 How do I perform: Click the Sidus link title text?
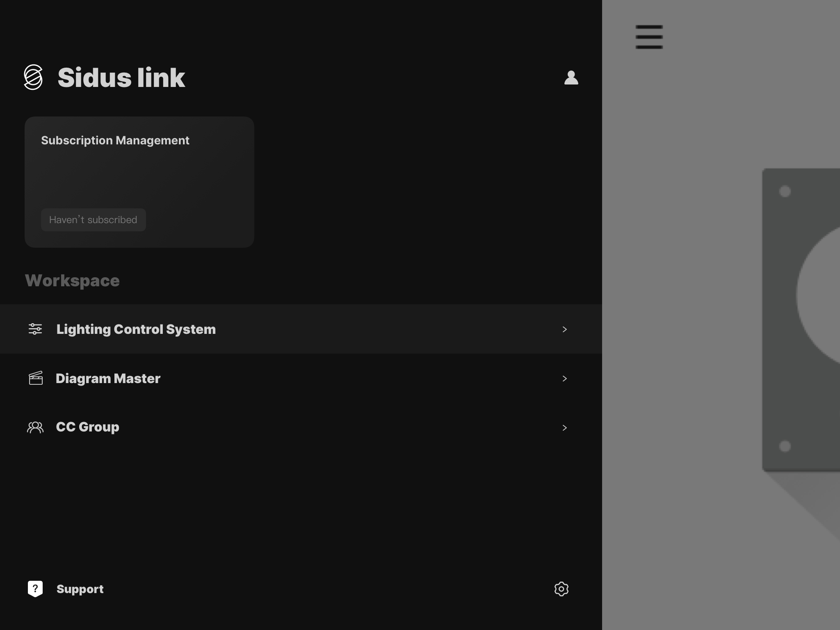(121, 77)
